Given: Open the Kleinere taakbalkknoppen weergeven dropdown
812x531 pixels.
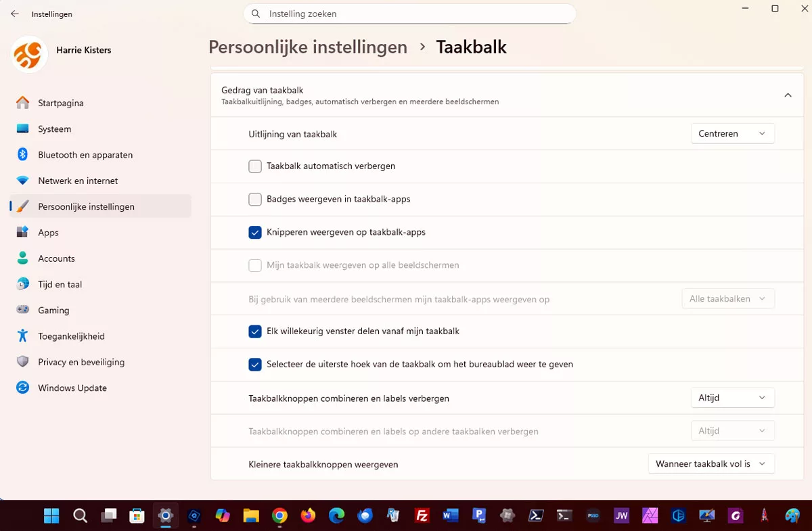Looking at the screenshot, I should (710, 464).
